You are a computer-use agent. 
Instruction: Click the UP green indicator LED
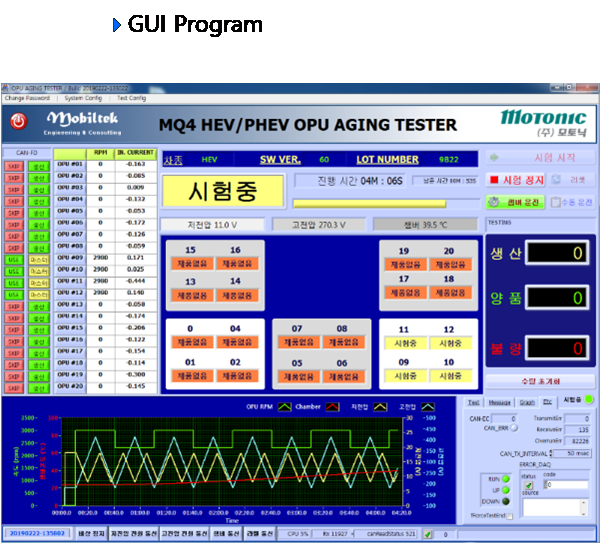tap(506, 490)
